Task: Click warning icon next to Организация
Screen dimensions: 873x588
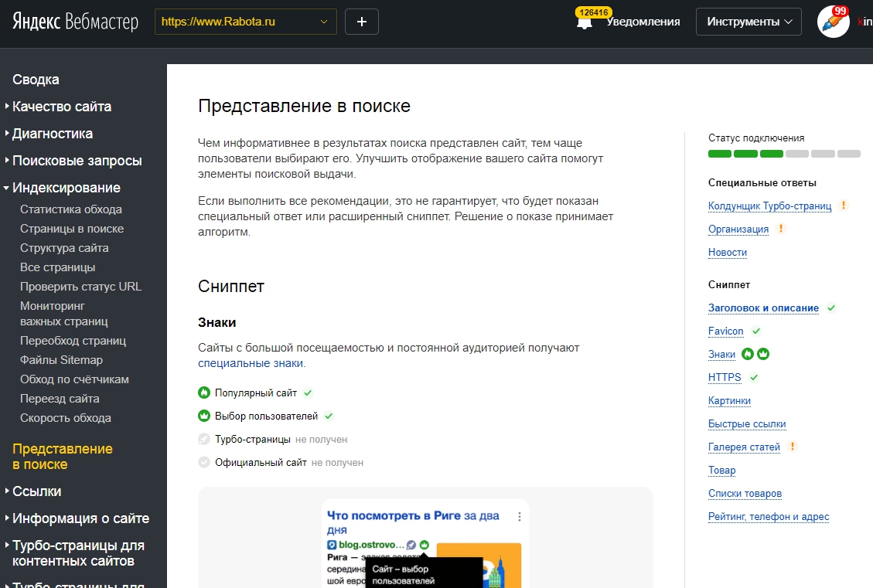Action: coord(781,229)
